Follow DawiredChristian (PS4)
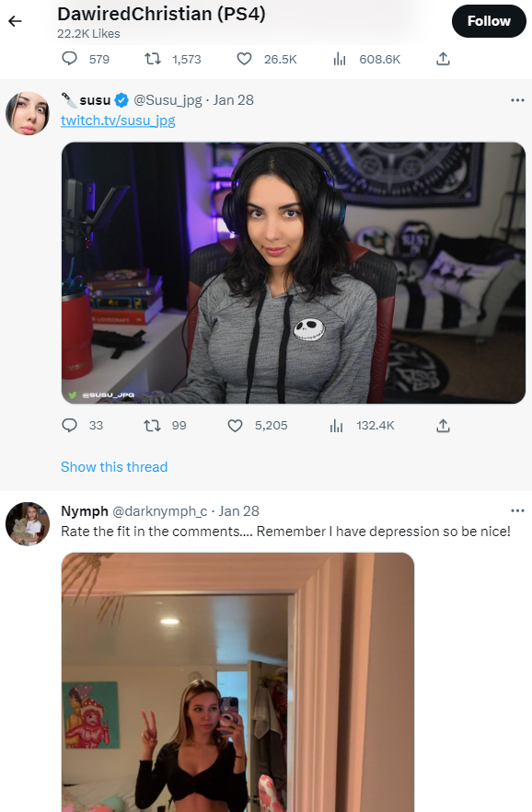This screenshot has height=812, width=532. (489, 21)
